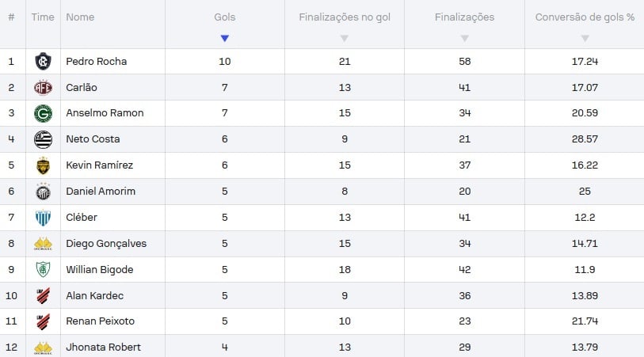Click the striped crest next to Neto Costa
The width and height of the screenshot is (644, 357).
[x=43, y=139]
